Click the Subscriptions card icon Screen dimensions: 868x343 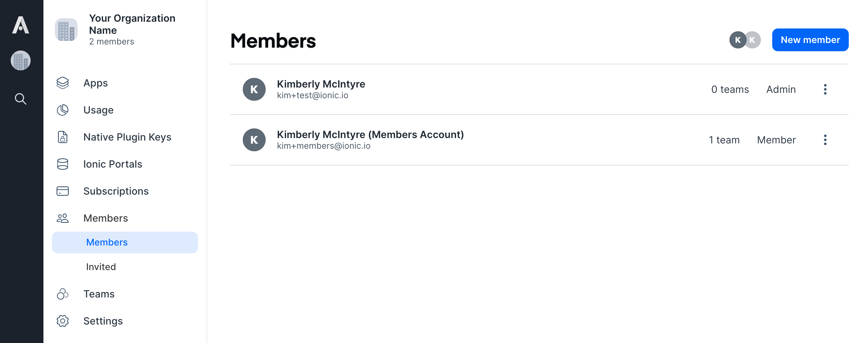point(63,191)
